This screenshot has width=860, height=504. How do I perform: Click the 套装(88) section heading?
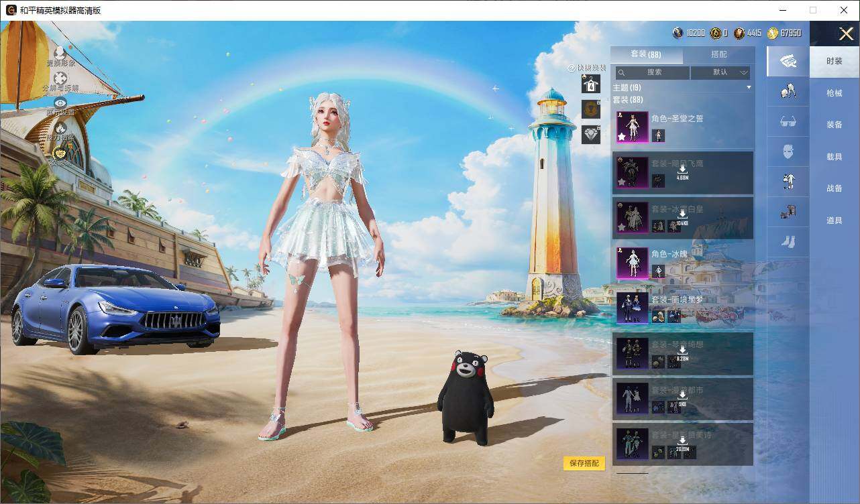(627, 100)
